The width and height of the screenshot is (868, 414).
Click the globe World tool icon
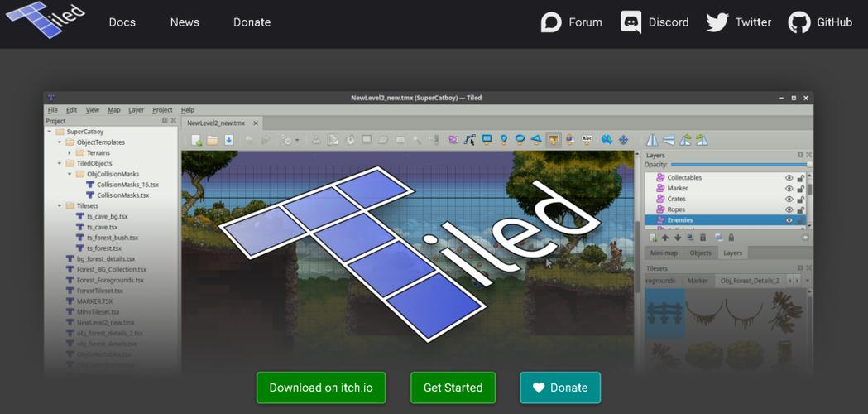pos(607,140)
